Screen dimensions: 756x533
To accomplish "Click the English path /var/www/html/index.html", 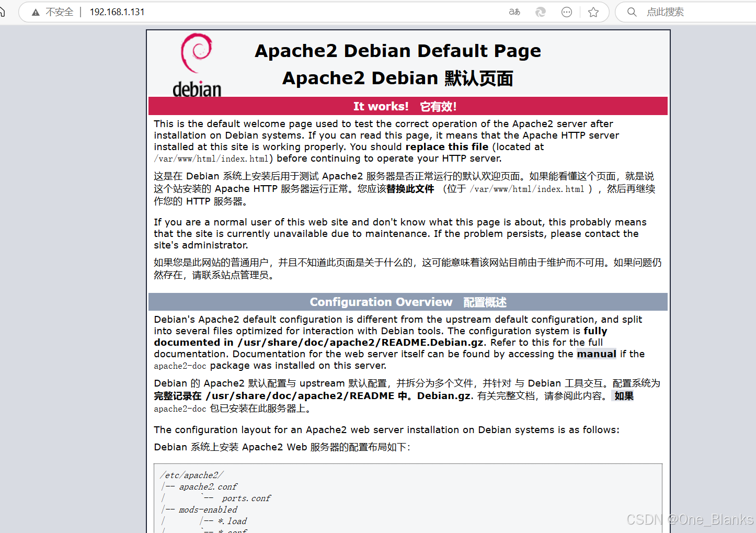I will tap(211, 158).
